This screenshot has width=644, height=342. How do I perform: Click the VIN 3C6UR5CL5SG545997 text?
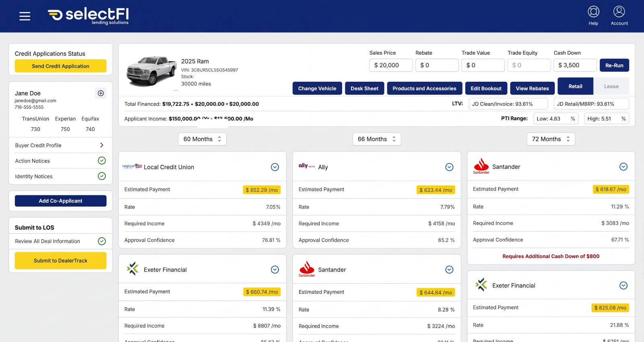[210, 70]
